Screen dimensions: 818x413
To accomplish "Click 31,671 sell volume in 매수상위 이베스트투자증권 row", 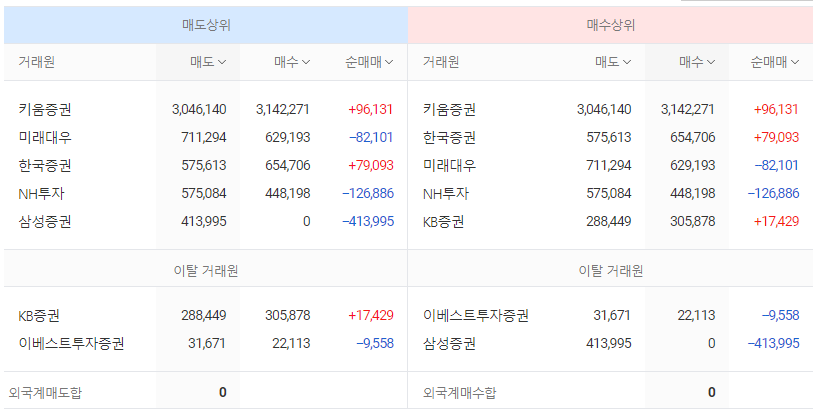I will (x=612, y=315).
